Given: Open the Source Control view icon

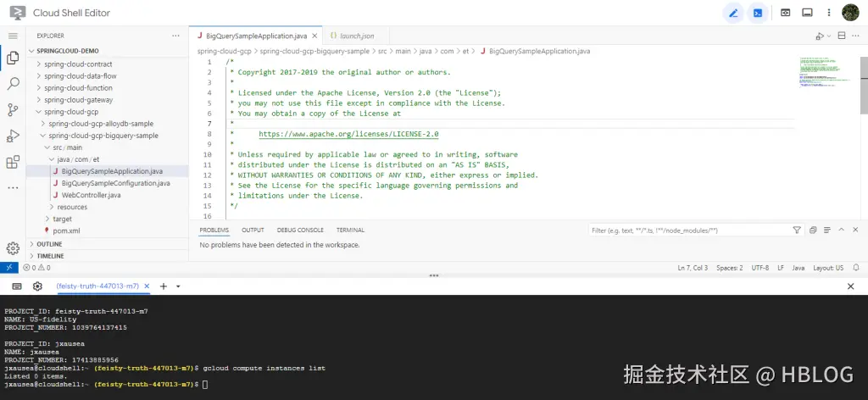Looking at the screenshot, I should (x=13, y=109).
